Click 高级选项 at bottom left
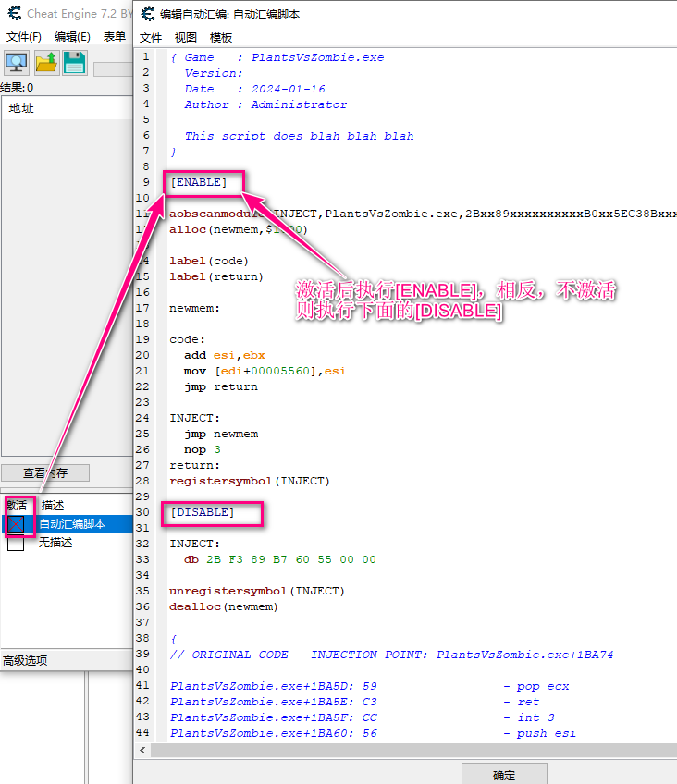The width and height of the screenshot is (677, 784). [x=25, y=660]
